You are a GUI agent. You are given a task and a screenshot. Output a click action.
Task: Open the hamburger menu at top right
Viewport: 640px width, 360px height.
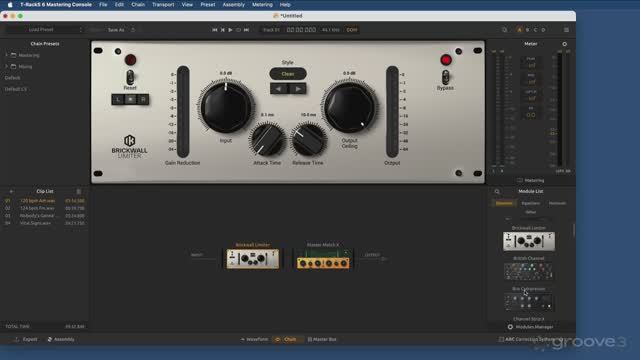(x=566, y=30)
